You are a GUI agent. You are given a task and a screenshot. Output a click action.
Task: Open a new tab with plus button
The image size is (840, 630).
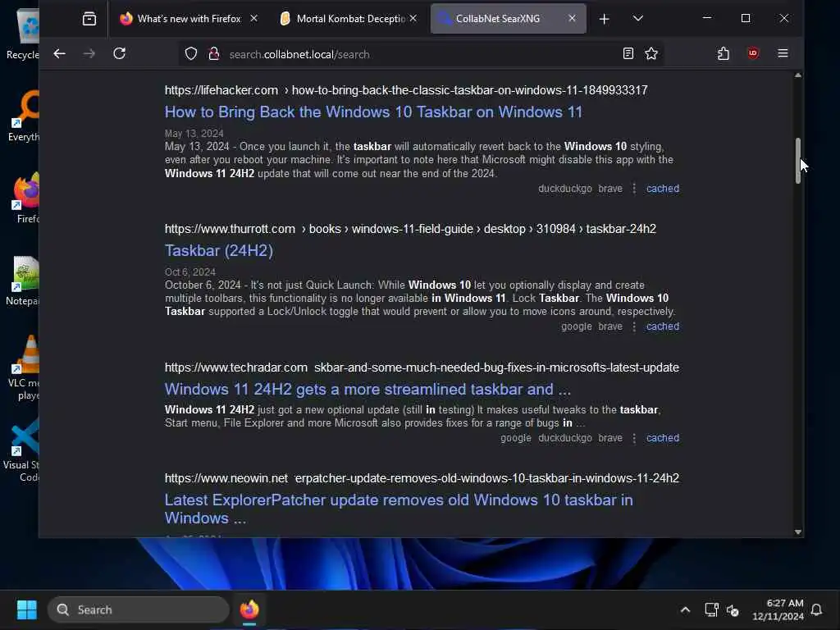pos(605,19)
